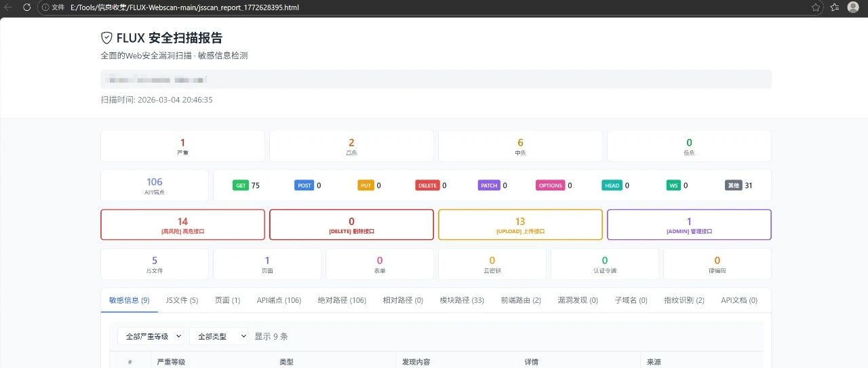
Task: Click the 详情 column header
Action: click(531, 362)
